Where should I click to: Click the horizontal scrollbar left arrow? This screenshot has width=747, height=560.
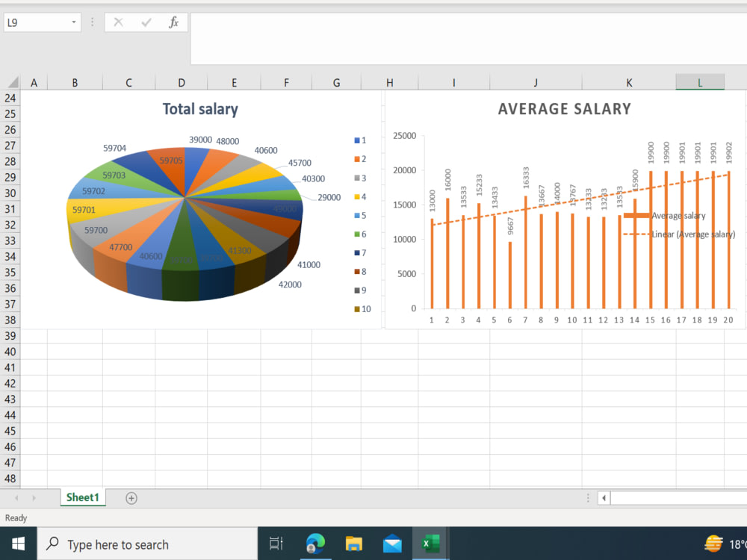click(x=604, y=498)
